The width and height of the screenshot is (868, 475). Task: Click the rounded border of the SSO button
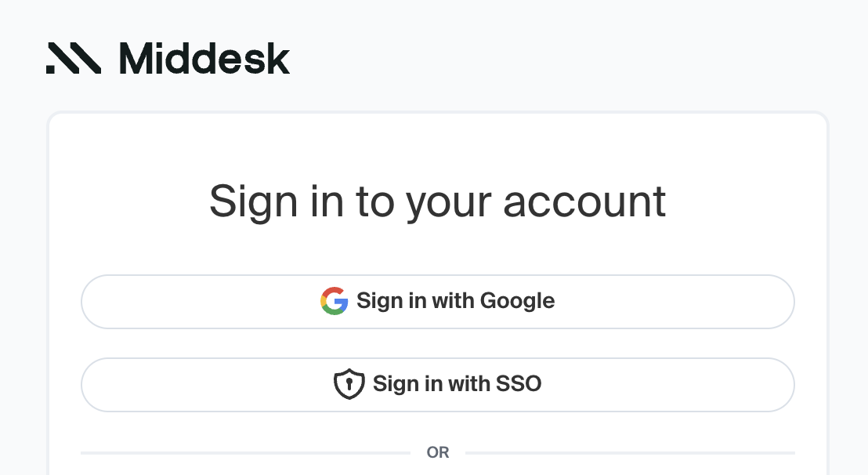(x=438, y=360)
